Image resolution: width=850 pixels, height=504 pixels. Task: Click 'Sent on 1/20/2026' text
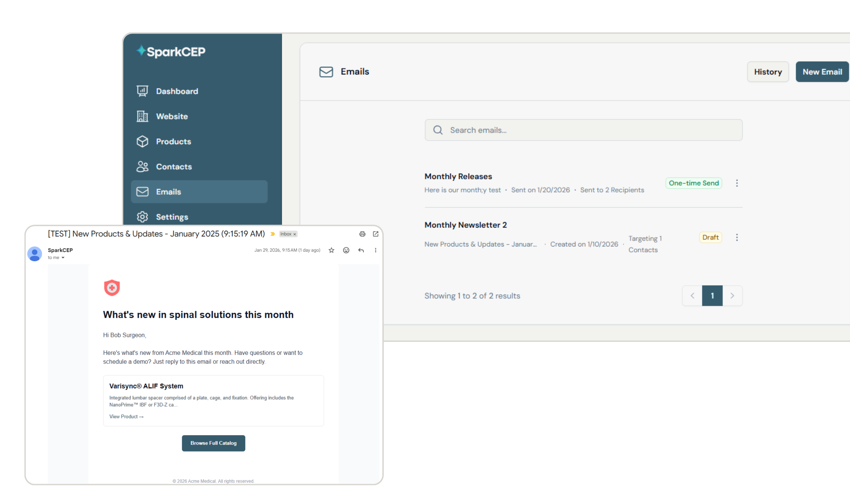[540, 190]
